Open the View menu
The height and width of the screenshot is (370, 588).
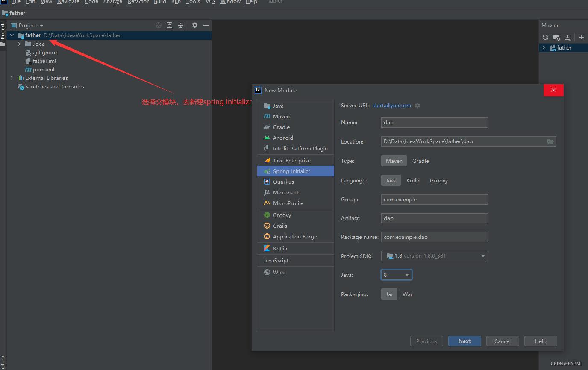pos(46,2)
